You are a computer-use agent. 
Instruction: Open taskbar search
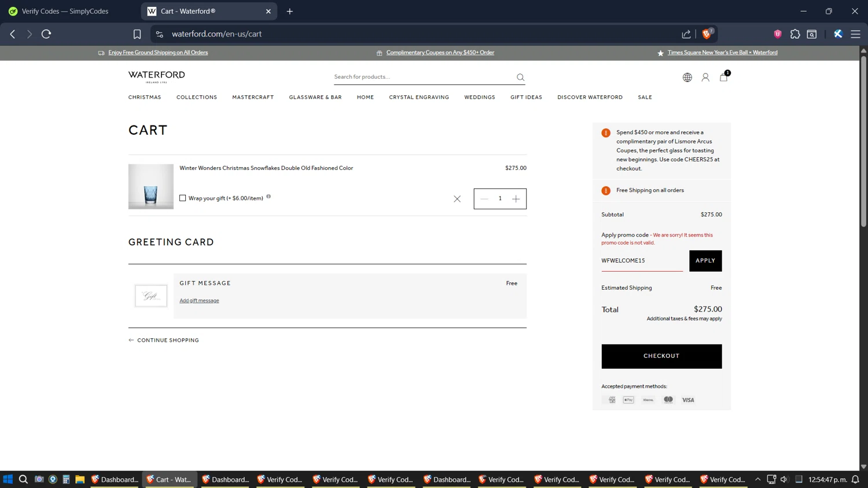tap(23, 479)
